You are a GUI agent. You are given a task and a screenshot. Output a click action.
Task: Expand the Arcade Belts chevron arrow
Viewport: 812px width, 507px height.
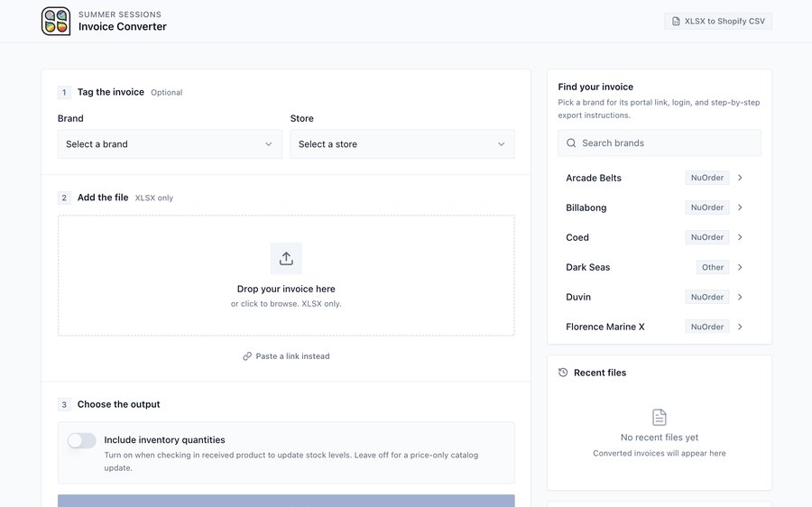[740, 178]
